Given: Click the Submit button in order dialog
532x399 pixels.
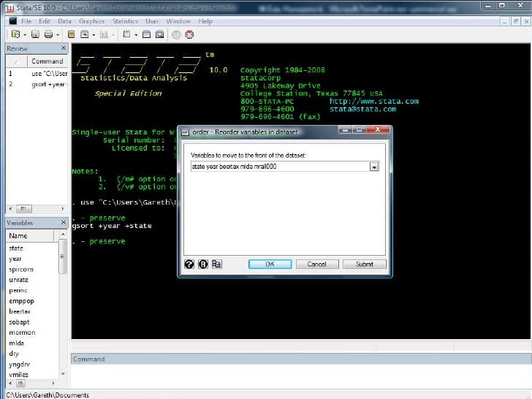Looking at the screenshot, I should point(365,264).
